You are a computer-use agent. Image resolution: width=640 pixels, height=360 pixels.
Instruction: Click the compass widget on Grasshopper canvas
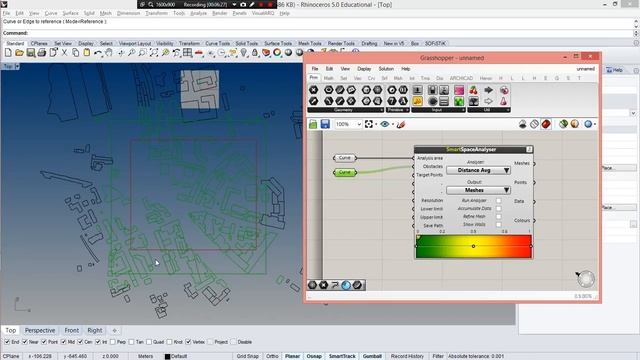click(586, 279)
